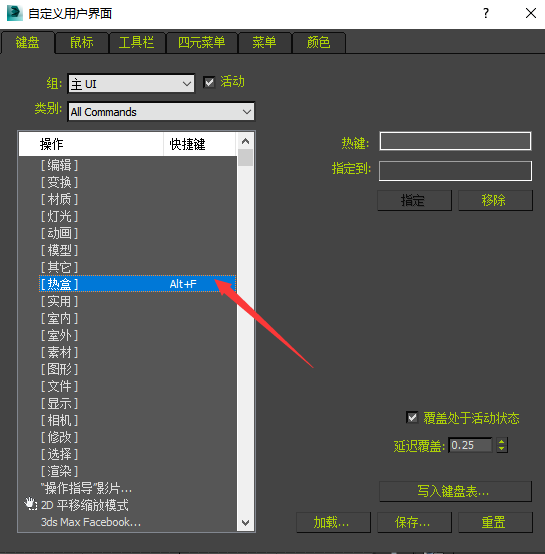Uncheck 覆盖处于活动状态 checkbox
The width and height of the screenshot is (545, 554).
[412, 417]
